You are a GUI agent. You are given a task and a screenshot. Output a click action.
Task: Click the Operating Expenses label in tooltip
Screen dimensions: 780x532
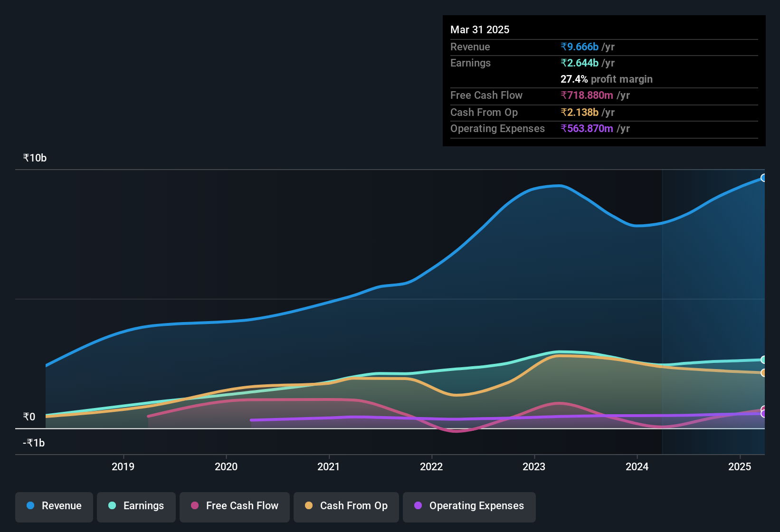[497, 128]
